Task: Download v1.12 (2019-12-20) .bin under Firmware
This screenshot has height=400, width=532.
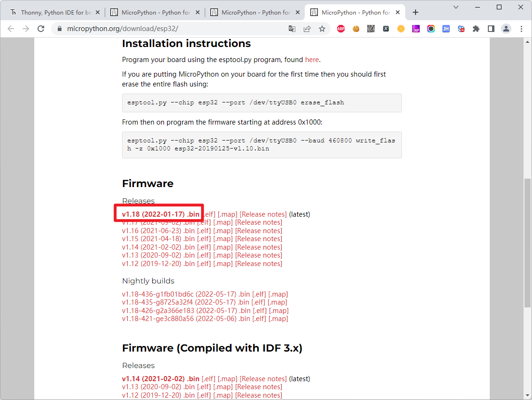Action: [x=158, y=264]
